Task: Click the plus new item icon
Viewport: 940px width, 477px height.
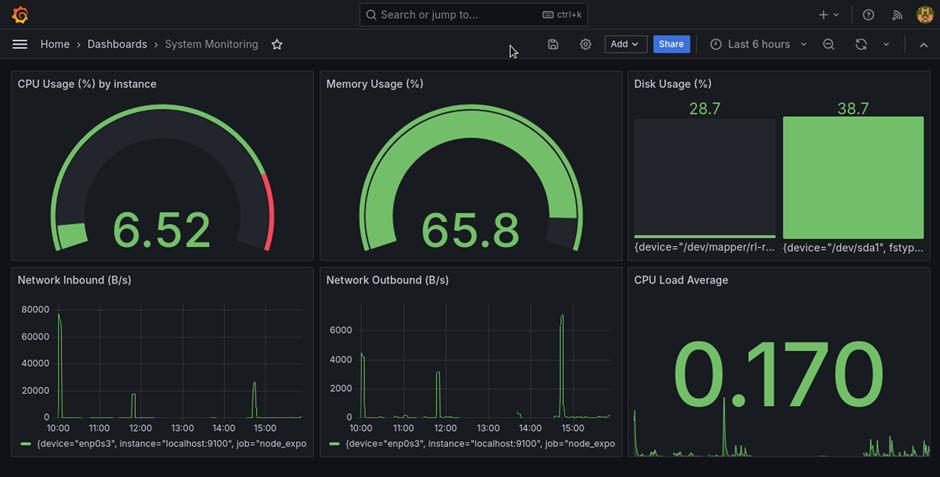Action: pyautogui.click(x=823, y=15)
